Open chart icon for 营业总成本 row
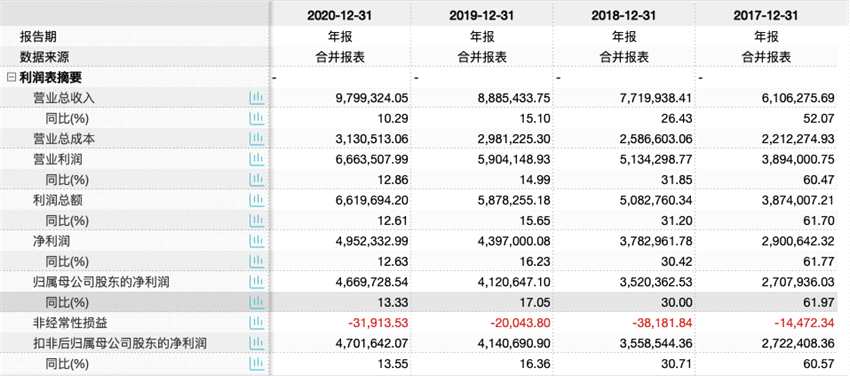Image resolution: width=850 pixels, height=376 pixels. point(256,139)
